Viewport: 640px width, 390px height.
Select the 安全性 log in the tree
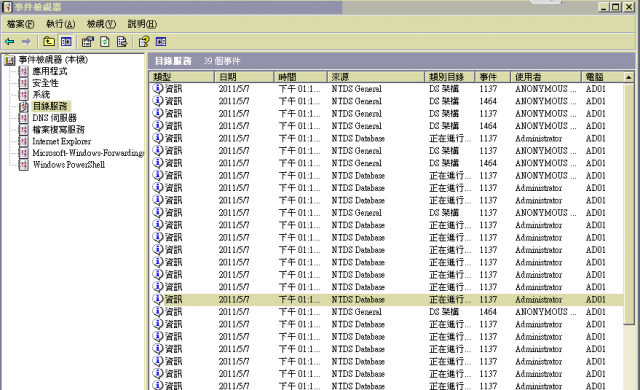pos(45,83)
